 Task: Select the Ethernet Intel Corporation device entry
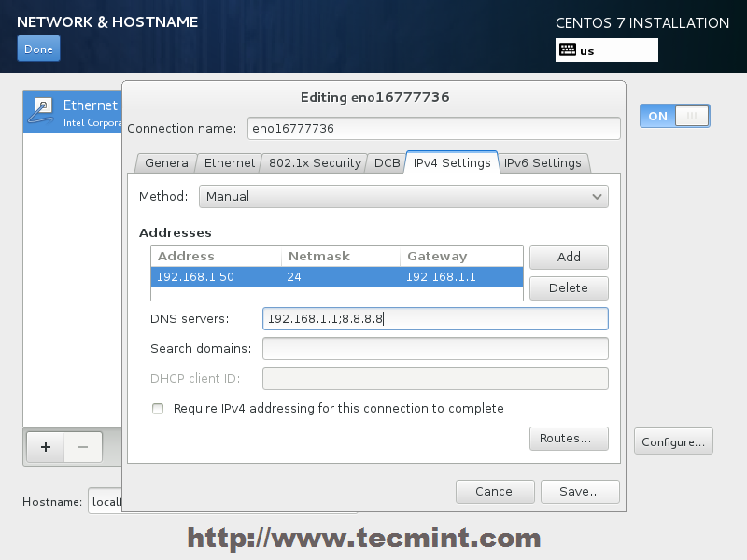(73, 111)
